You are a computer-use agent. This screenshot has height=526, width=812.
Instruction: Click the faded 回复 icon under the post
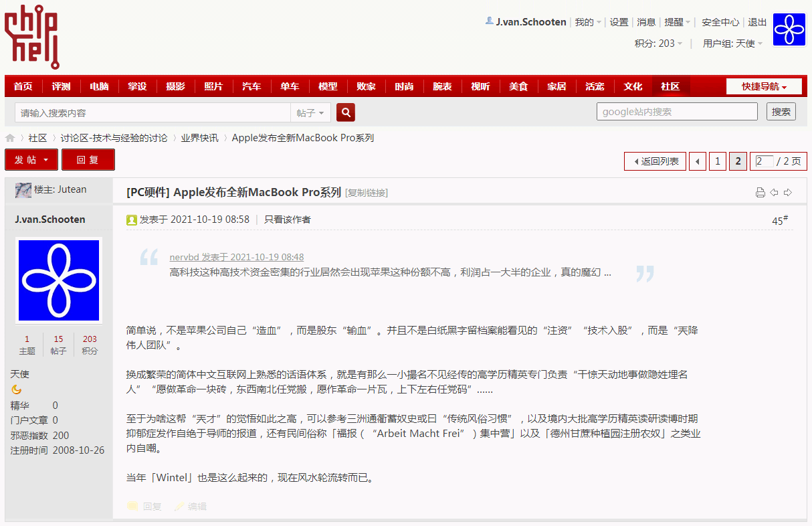pos(132,507)
